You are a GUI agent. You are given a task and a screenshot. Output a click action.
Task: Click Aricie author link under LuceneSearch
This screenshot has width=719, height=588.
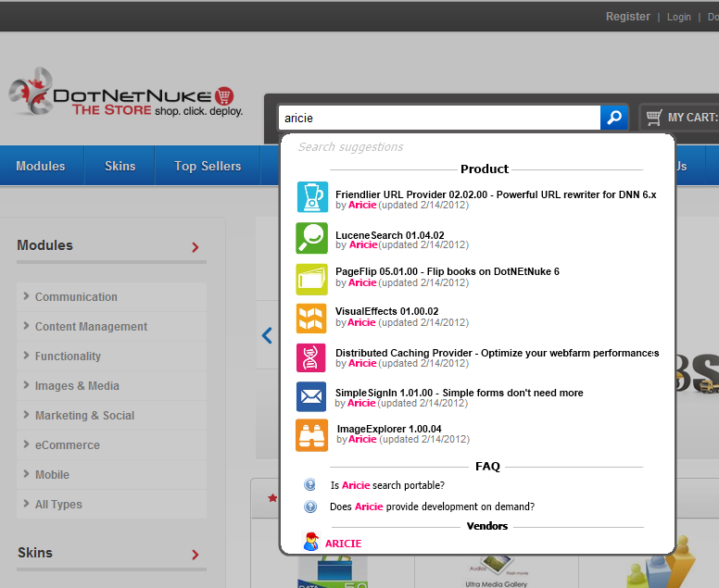point(363,244)
